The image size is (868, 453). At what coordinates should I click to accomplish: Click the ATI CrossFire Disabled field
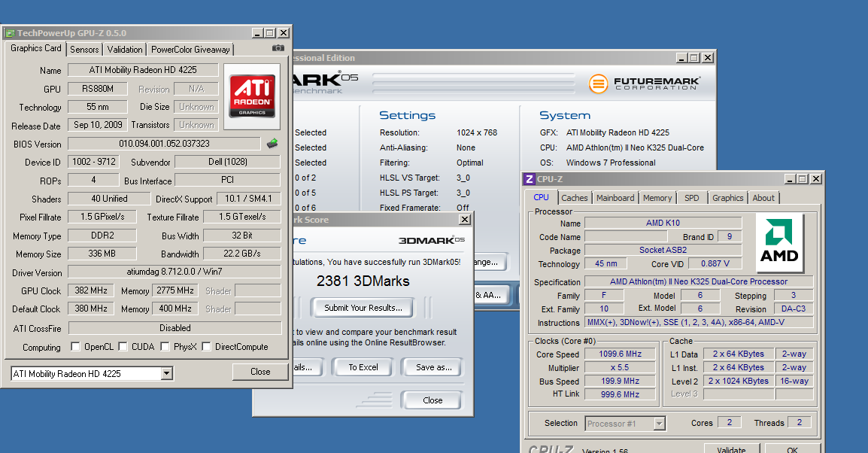175,328
